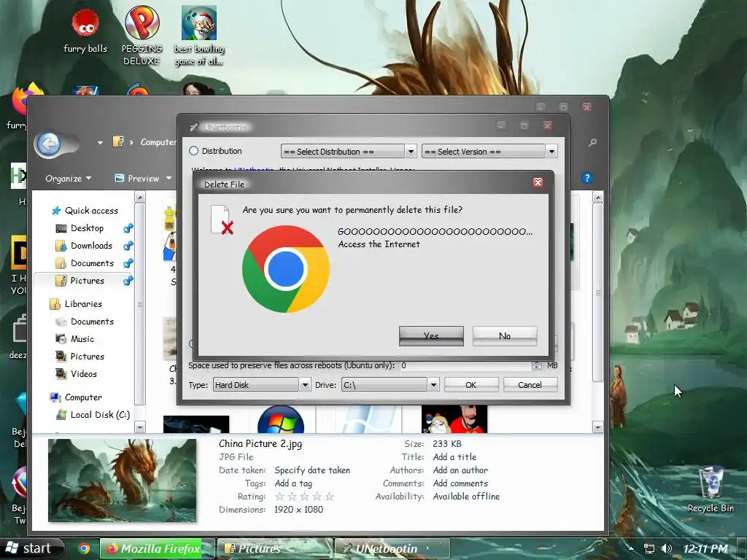The image size is (747, 560).
Task: Decline deletion with No button
Action: tap(505, 335)
